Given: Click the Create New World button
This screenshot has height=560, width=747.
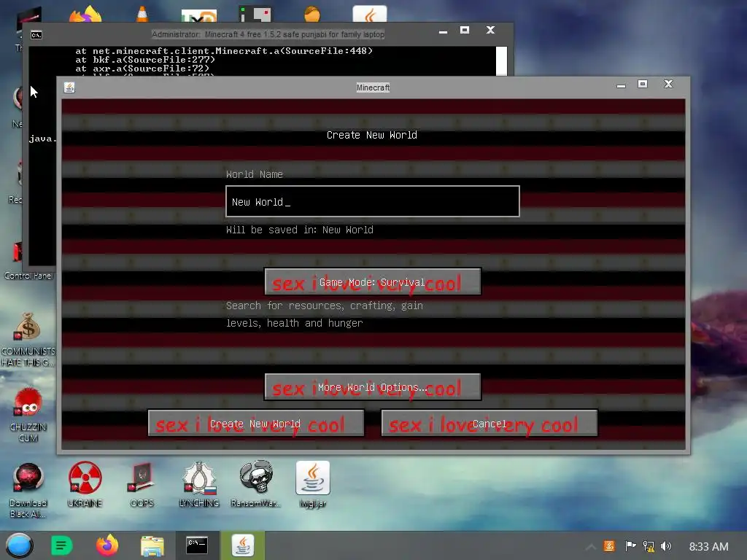Looking at the screenshot, I should 256,423.
